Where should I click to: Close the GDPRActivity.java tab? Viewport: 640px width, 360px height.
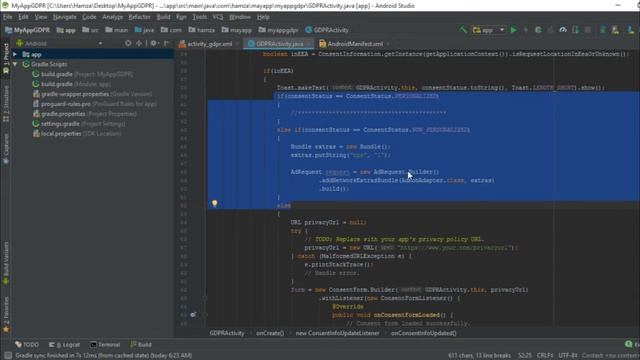pyautogui.click(x=309, y=44)
